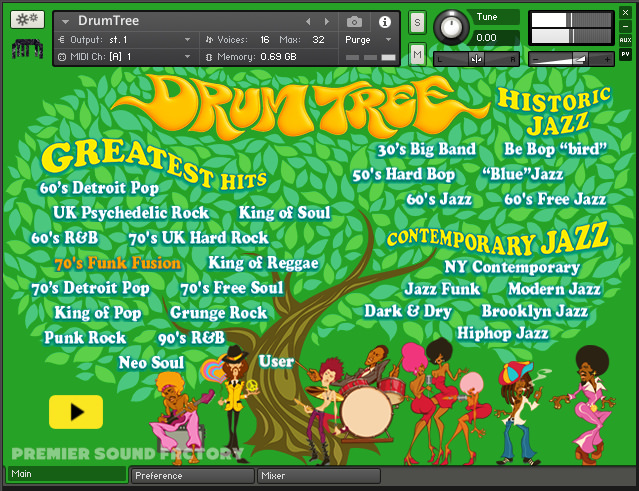The height and width of the screenshot is (491, 639).
Task: Toggle the Solo S button
Action: tap(417, 22)
